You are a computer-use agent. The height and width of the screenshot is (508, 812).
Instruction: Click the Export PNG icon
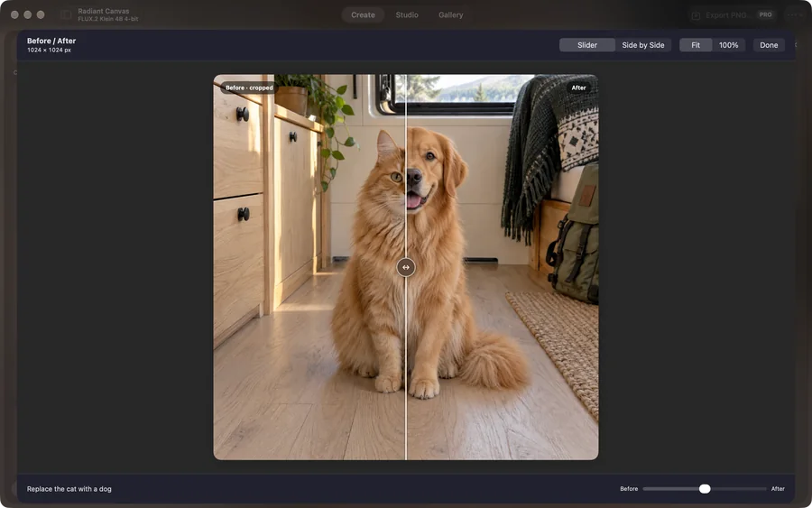click(696, 15)
